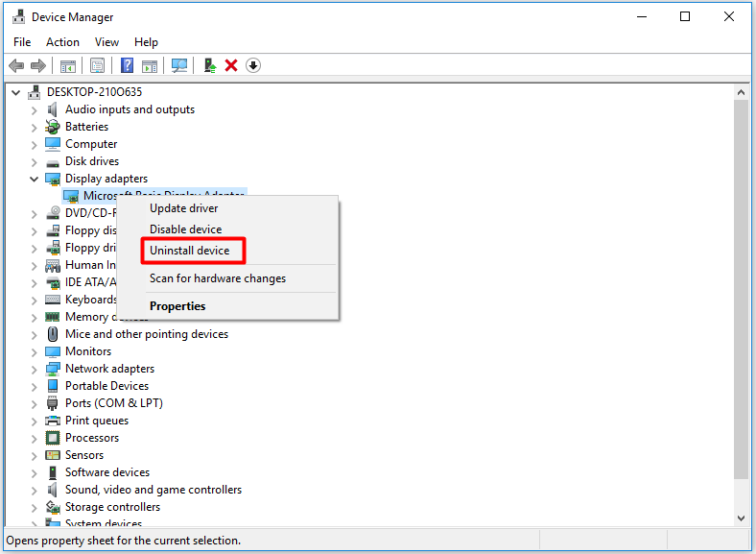Click the Show/Hide Action Pane toolbar icon
This screenshot has width=756, height=554.
click(x=150, y=65)
